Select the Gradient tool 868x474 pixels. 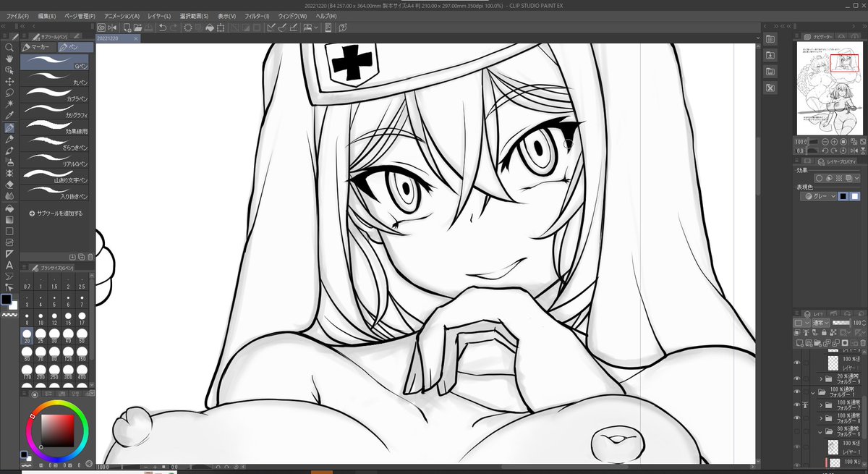pos(9,219)
